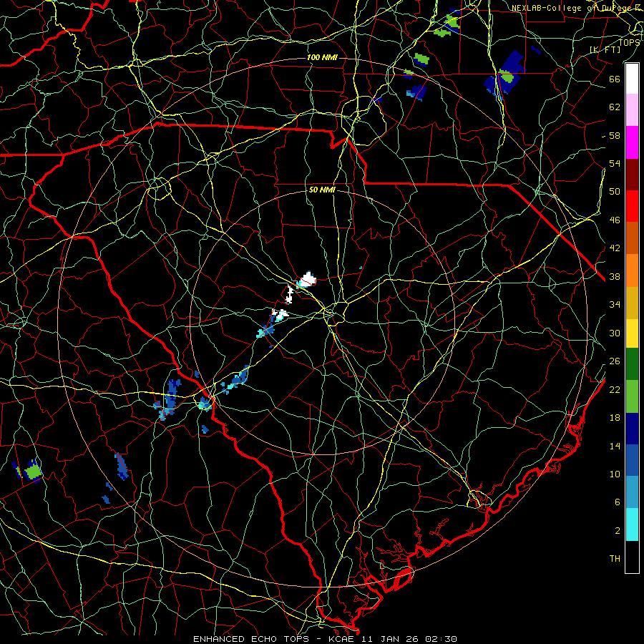Image resolution: width=644 pixels, height=644 pixels.
Task: Click the large navy echo in upper right
Action: (504, 74)
